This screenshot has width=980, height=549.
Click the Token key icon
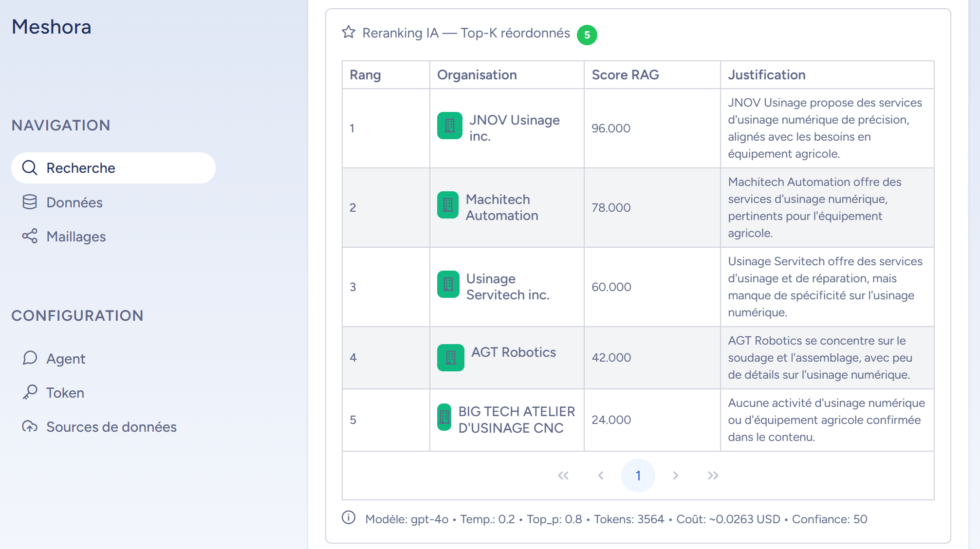[30, 392]
